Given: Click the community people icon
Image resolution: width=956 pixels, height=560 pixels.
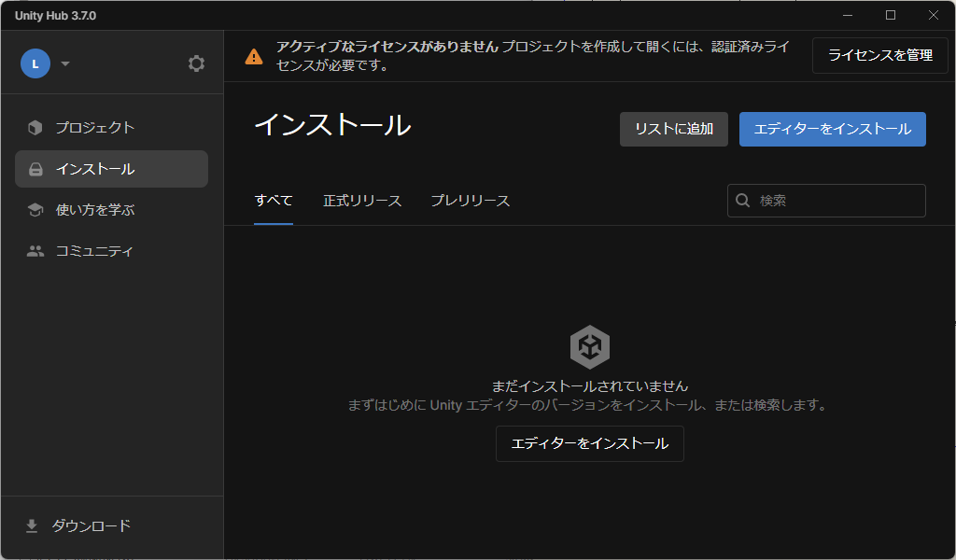Looking at the screenshot, I should 35,251.
